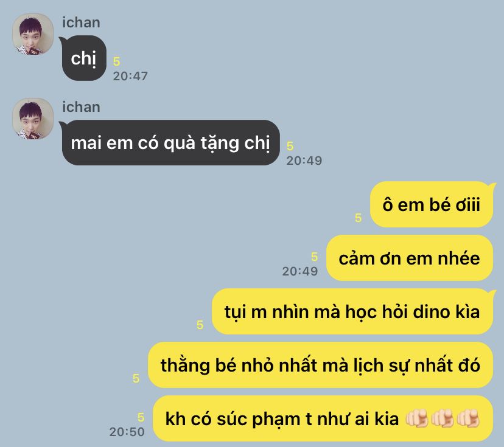Open ichan's avatar beside the 'chị' message
Viewport: 504px width, 447px height.
coord(33,34)
